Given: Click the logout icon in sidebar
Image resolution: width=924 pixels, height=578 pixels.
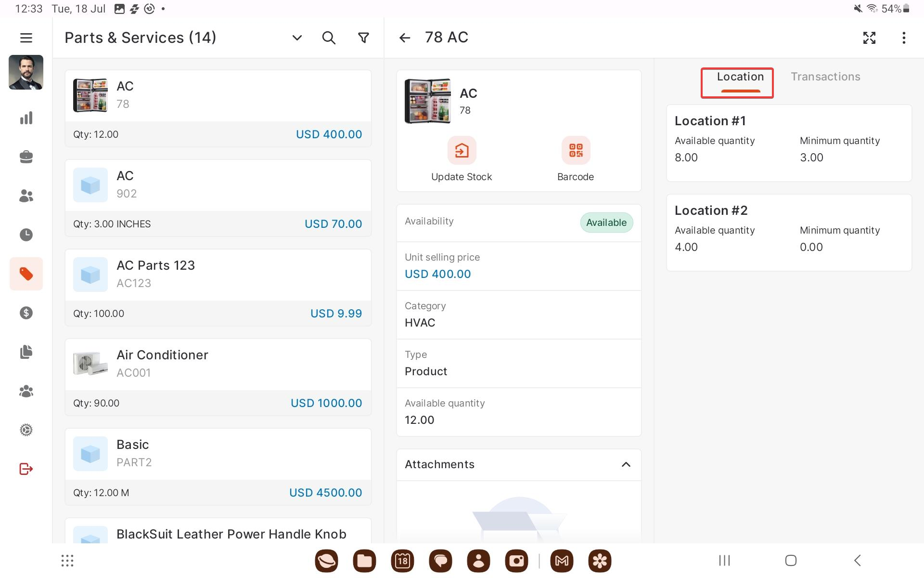Looking at the screenshot, I should [x=26, y=469].
